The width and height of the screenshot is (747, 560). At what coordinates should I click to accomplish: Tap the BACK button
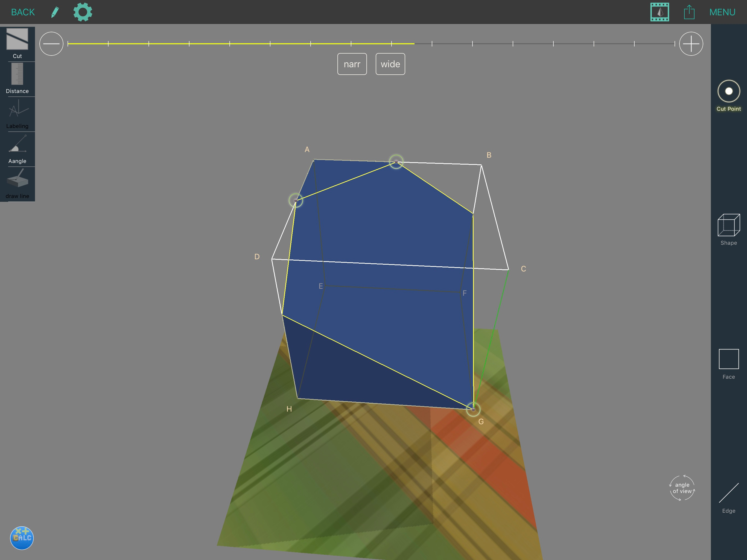[x=23, y=12]
